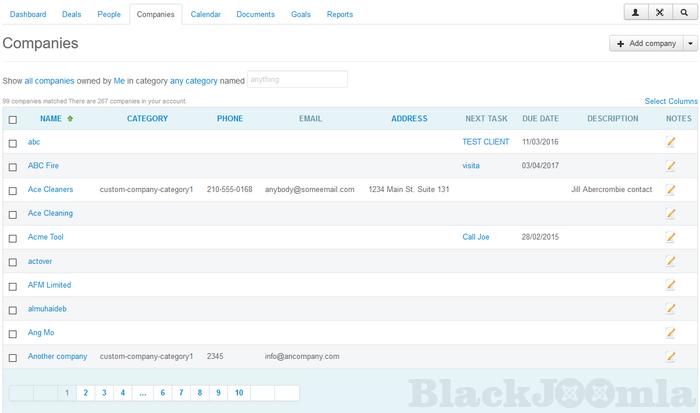Check the ABC Fire row checkbox
The width and height of the screenshot is (700, 413).
coord(13,166)
